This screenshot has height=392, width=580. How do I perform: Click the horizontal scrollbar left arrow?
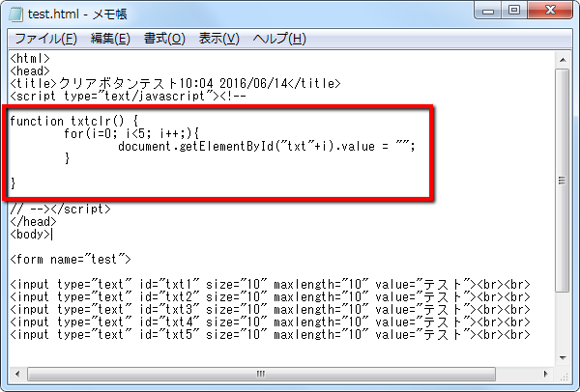coord(17,374)
